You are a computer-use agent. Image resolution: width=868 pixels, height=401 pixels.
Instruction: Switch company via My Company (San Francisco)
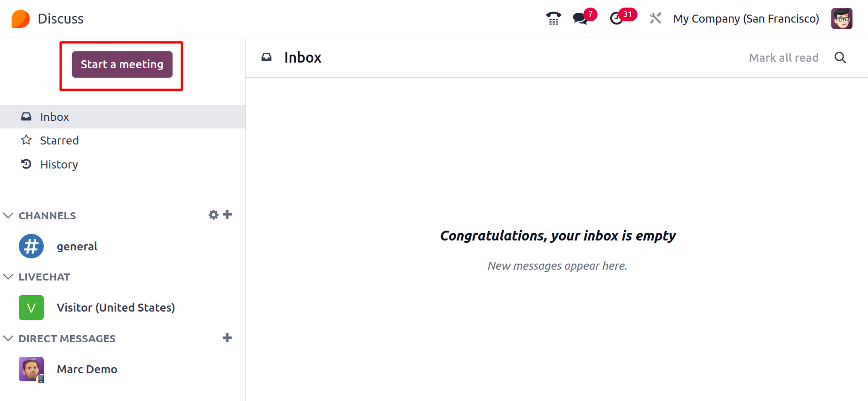click(746, 19)
